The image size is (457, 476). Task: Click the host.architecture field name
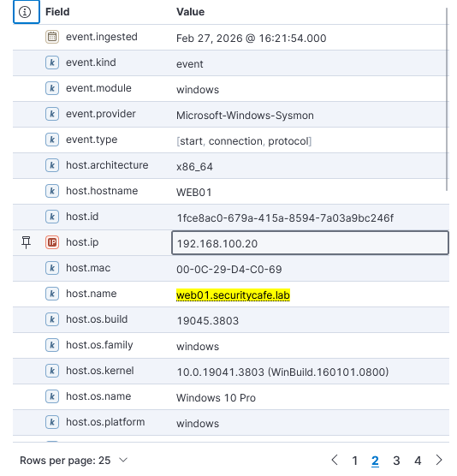pyautogui.click(x=107, y=165)
